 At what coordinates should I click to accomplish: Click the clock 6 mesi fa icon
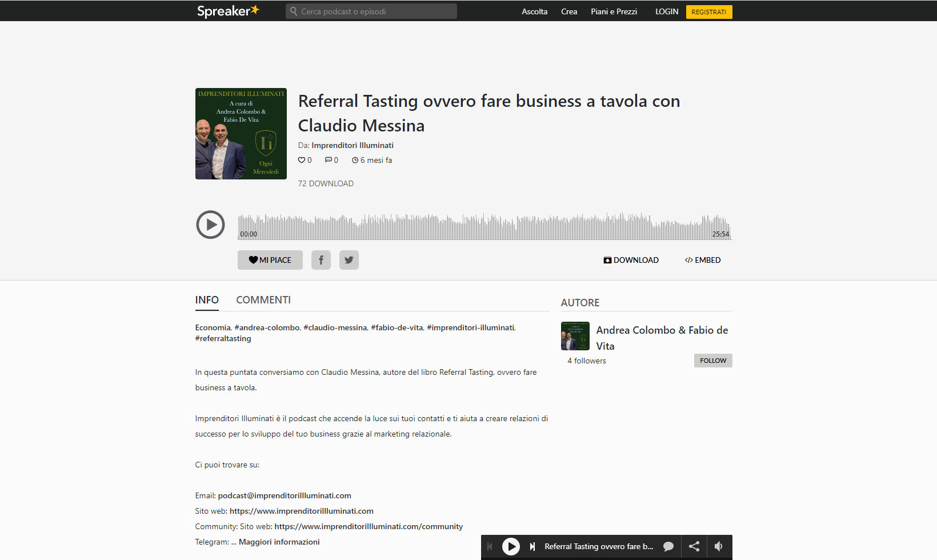tap(355, 160)
